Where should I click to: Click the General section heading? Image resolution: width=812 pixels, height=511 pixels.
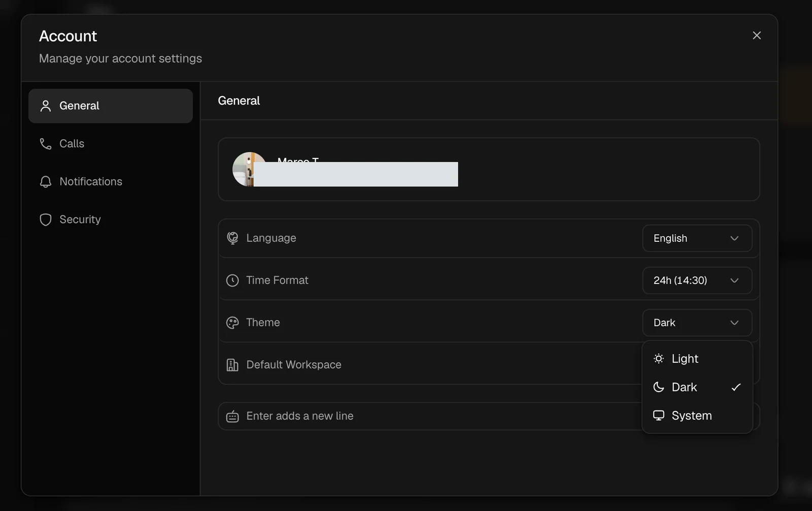tap(239, 101)
